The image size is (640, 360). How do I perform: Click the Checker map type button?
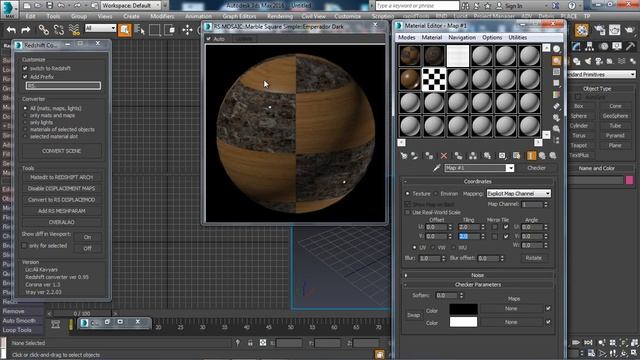point(536,168)
